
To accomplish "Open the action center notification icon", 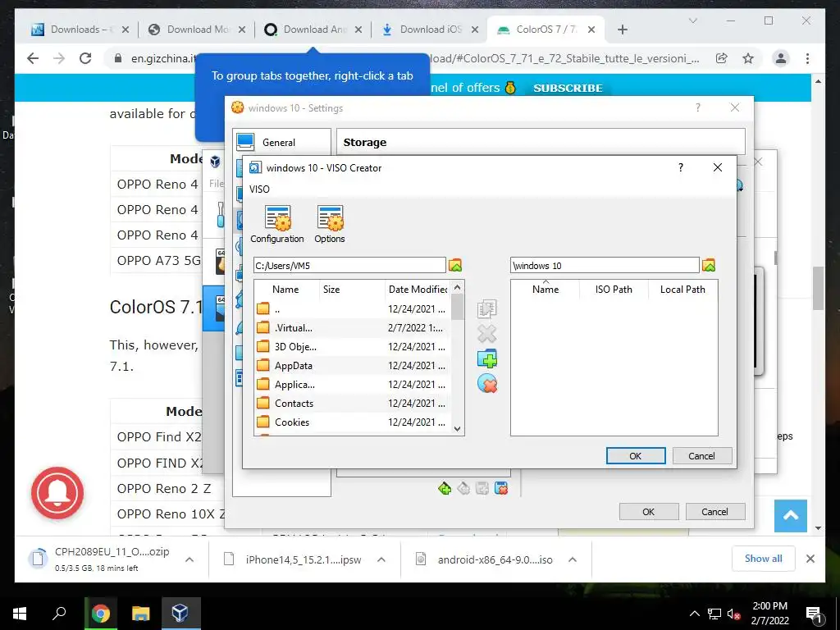I will coord(814,614).
